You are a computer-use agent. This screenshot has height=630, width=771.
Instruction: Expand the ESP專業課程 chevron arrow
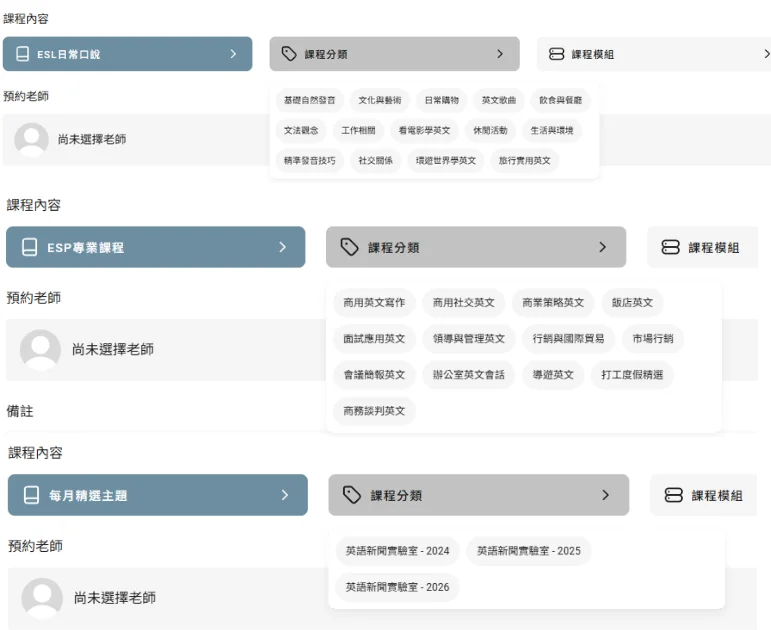click(283, 247)
